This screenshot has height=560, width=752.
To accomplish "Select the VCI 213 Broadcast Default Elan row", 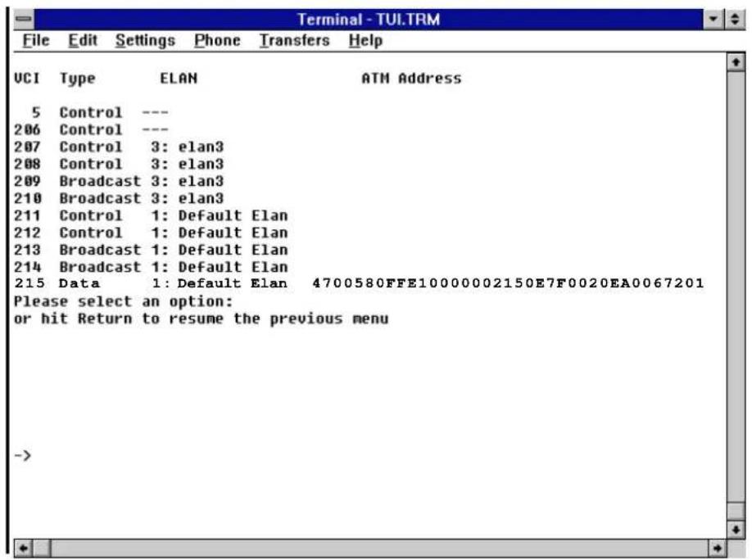I will click(151, 251).
